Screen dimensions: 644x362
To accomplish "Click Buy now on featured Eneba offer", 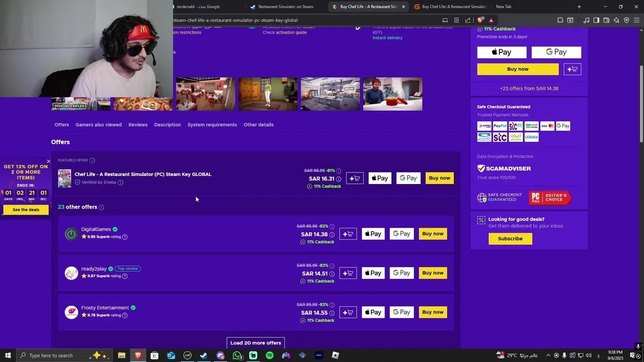I will 440,178.
